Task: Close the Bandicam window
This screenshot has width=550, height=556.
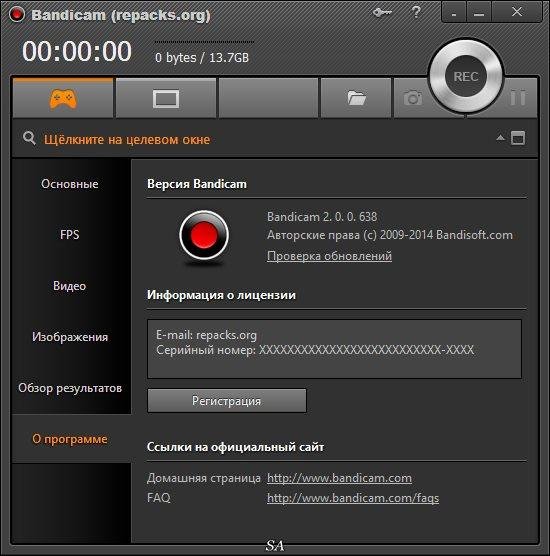Action: (517, 12)
